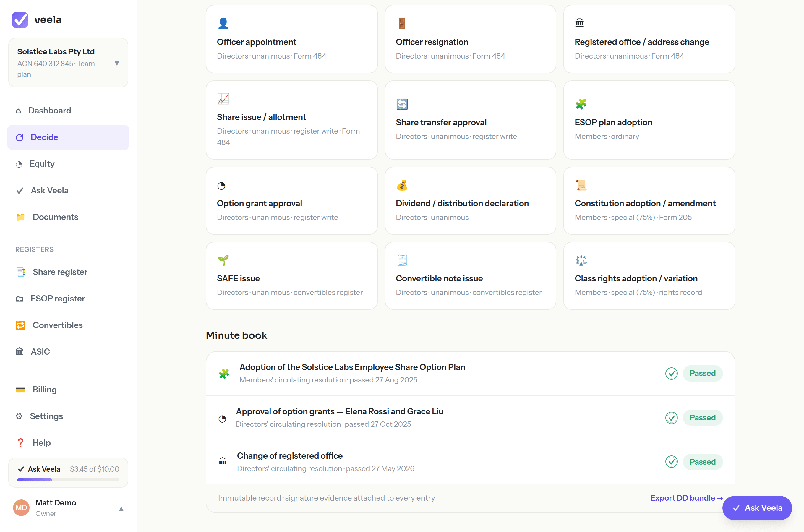Image resolution: width=804 pixels, height=532 pixels.
Task: Click the Settings gear icon
Action: click(19, 416)
